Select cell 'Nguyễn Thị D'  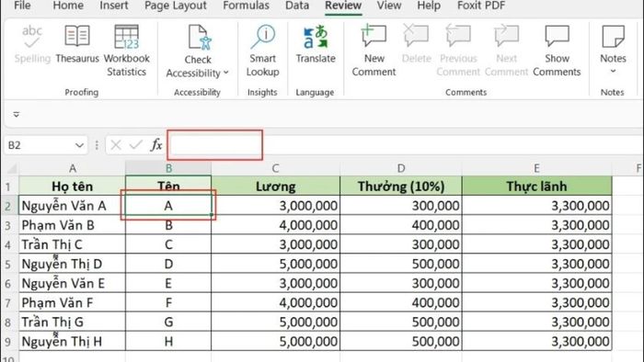point(73,264)
